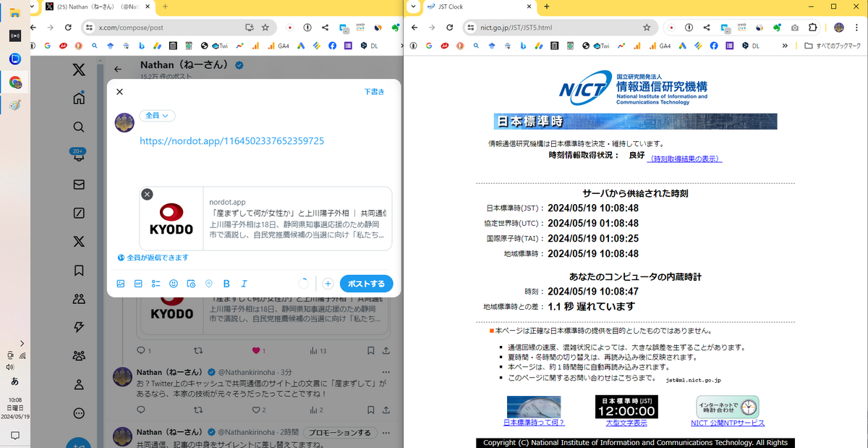The height and width of the screenshot is (448, 868).
Task: Open NICT 公開NTPサービス link
Action: (728, 423)
